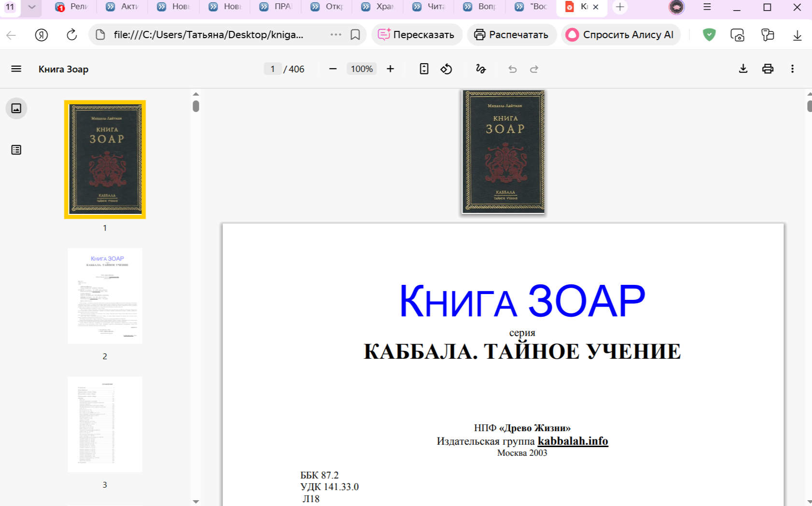This screenshot has width=812, height=506.
Task: Rotate the PDF page counterclockwise
Action: [x=446, y=69]
